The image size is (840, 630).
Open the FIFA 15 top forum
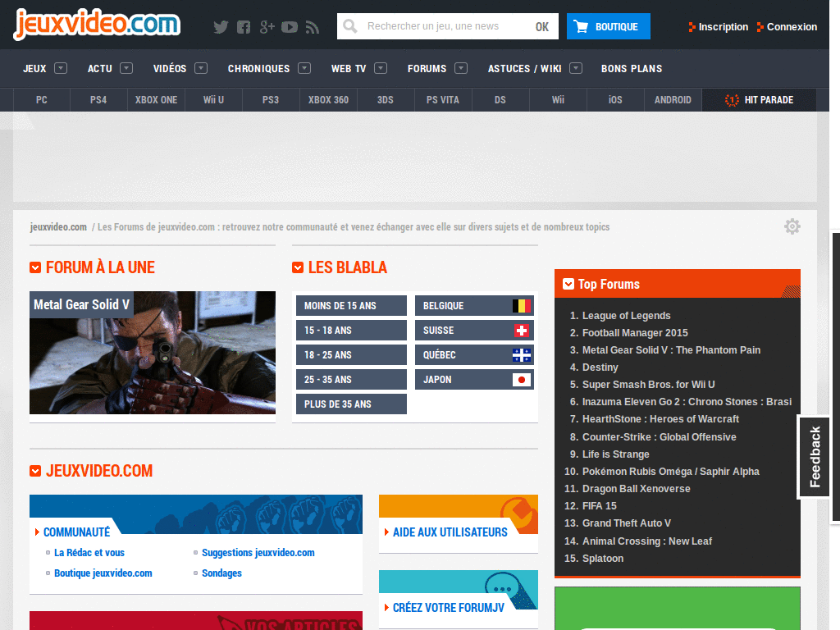(x=599, y=505)
